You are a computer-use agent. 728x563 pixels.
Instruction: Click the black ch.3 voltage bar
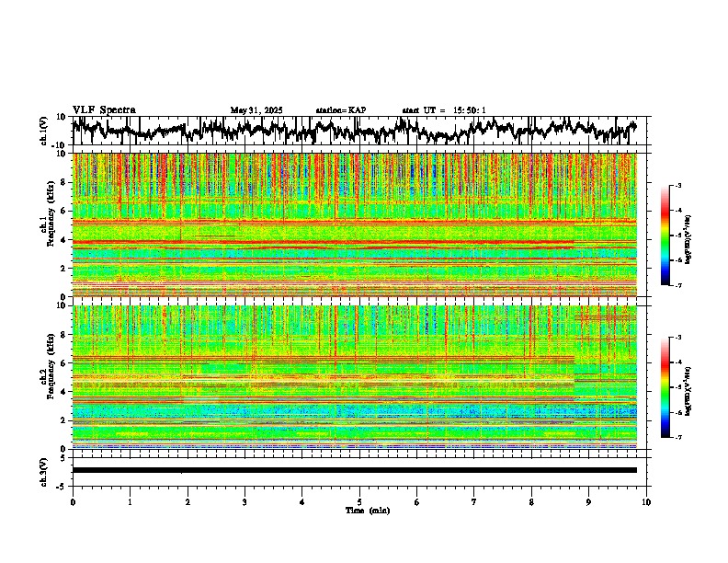[x=354, y=470]
